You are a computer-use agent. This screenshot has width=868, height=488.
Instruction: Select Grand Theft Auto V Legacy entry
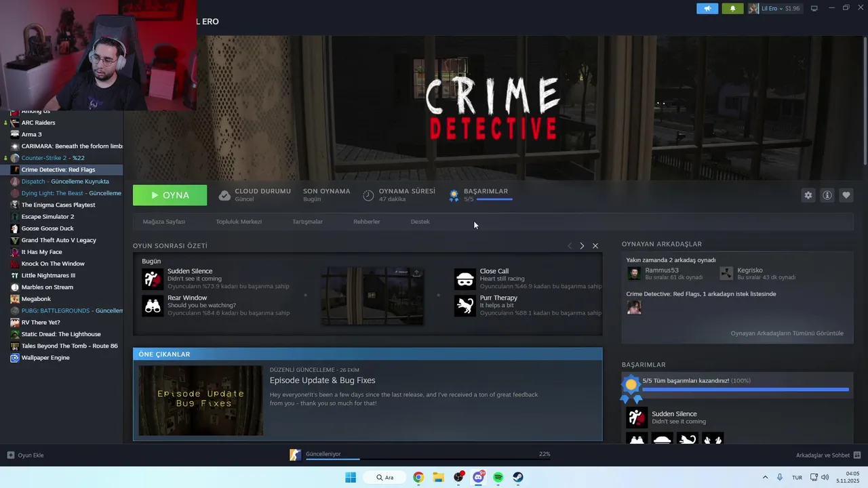(62, 240)
